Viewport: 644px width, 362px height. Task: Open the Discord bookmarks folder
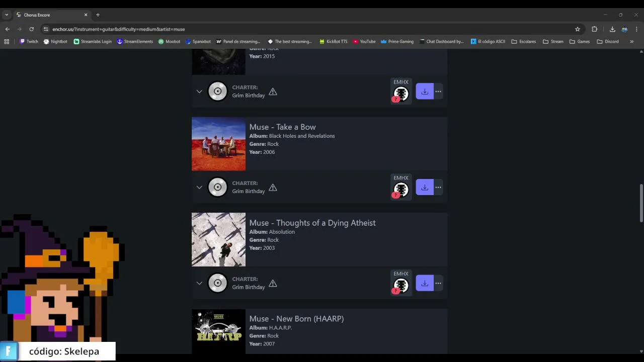click(608, 42)
